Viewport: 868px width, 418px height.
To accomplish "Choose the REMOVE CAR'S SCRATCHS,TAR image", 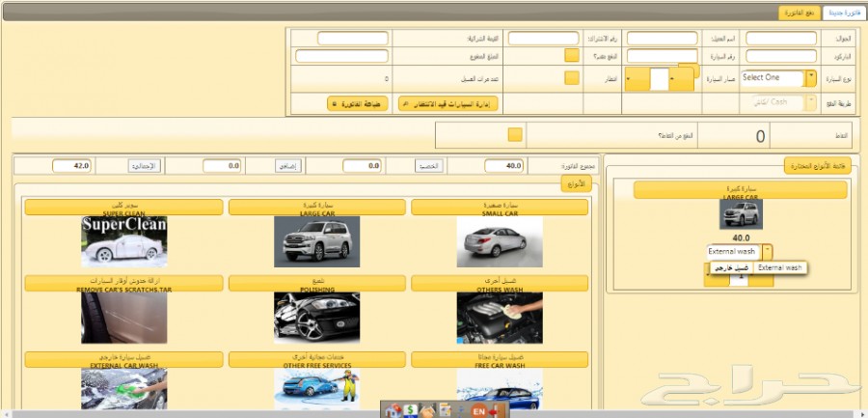I will tap(124, 318).
